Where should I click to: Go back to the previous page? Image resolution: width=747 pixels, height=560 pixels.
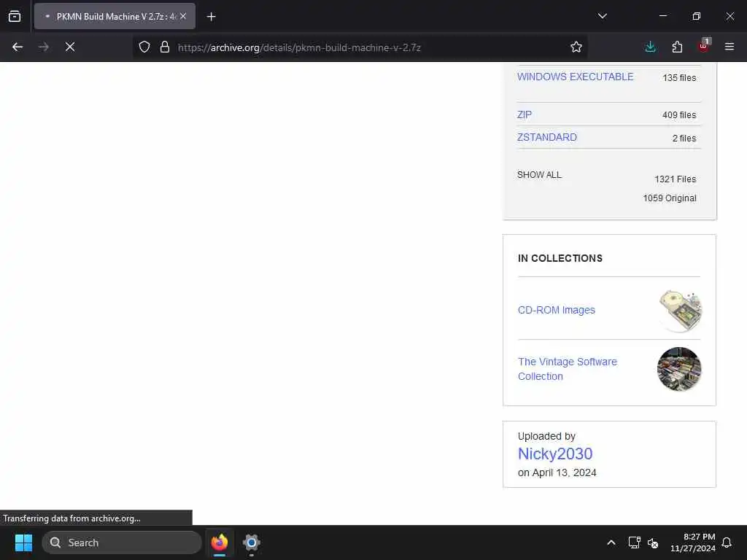(18, 47)
